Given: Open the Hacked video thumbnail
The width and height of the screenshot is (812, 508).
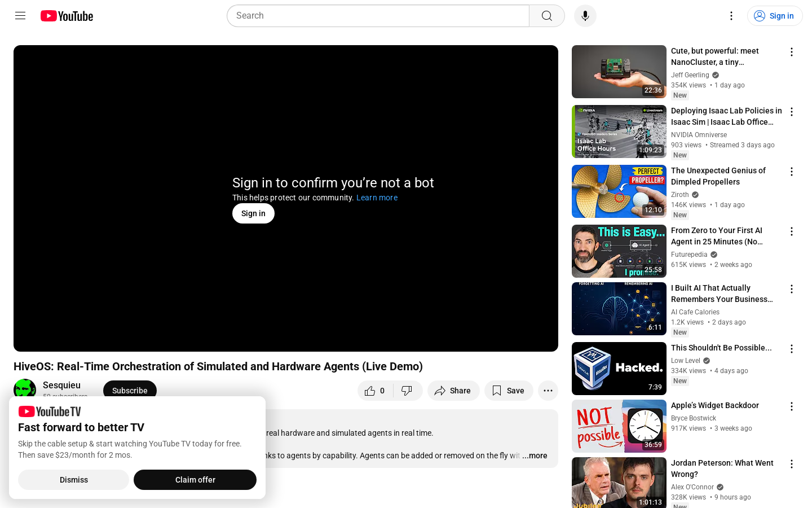Looking at the screenshot, I should [x=619, y=369].
